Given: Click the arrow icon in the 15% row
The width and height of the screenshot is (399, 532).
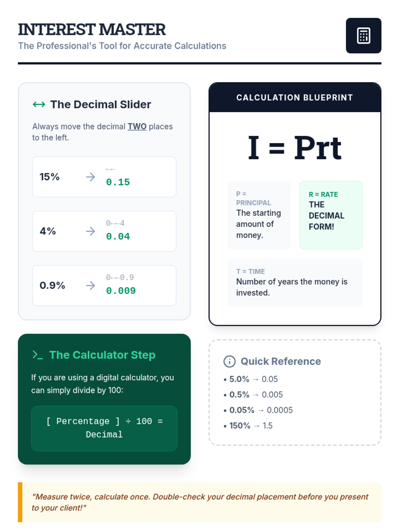Looking at the screenshot, I should pyautogui.click(x=90, y=177).
